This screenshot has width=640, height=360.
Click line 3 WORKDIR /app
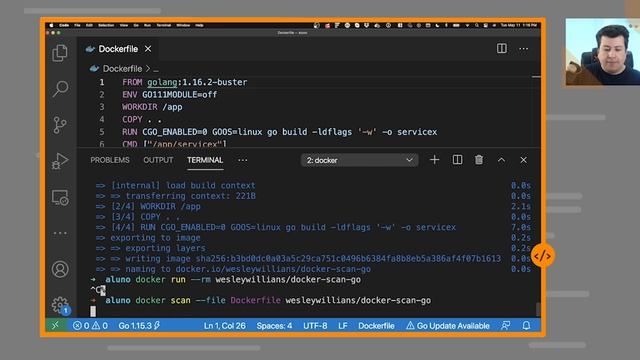152,107
